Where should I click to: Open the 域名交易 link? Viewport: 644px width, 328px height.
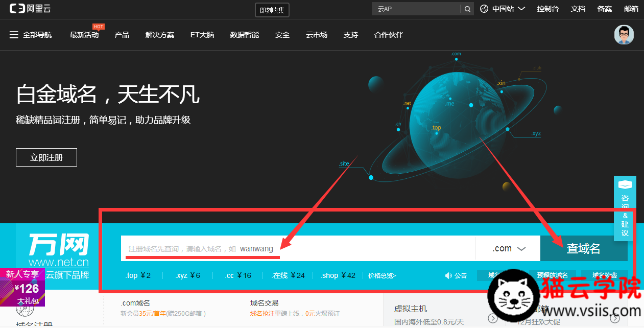(x=265, y=303)
